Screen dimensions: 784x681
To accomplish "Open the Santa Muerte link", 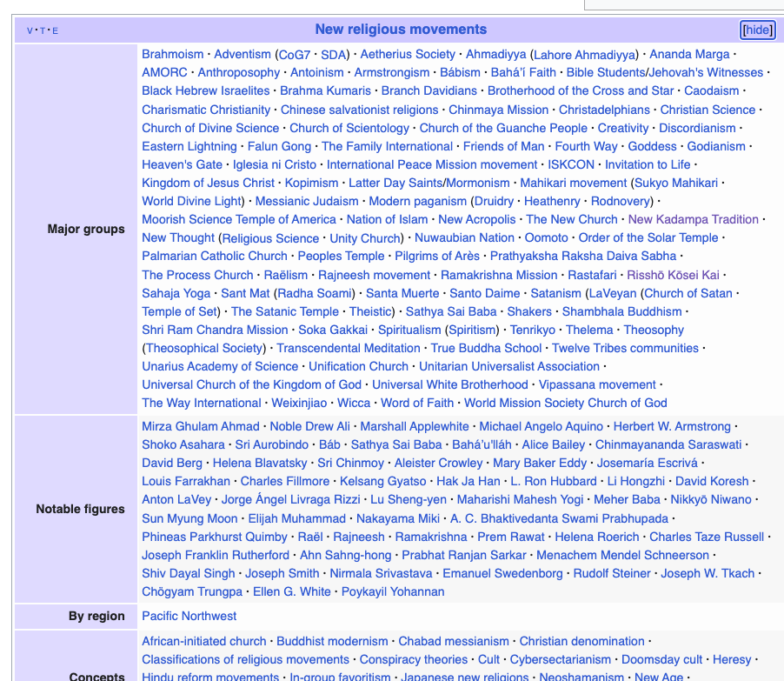I will point(402,293).
